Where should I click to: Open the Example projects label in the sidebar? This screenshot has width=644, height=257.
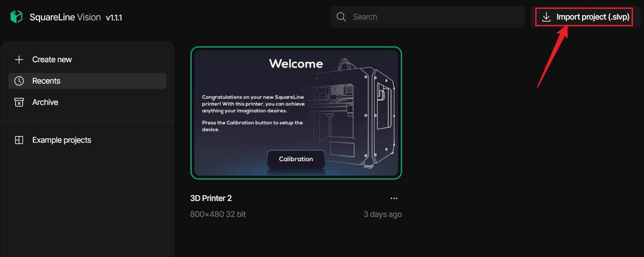62,140
